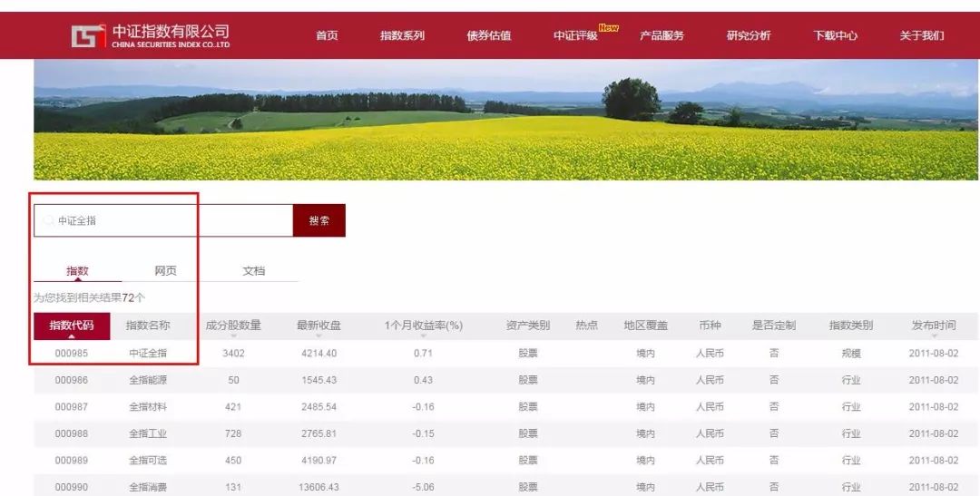
Task: Click the 3402 constituent count cell
Action: (233, 353)
